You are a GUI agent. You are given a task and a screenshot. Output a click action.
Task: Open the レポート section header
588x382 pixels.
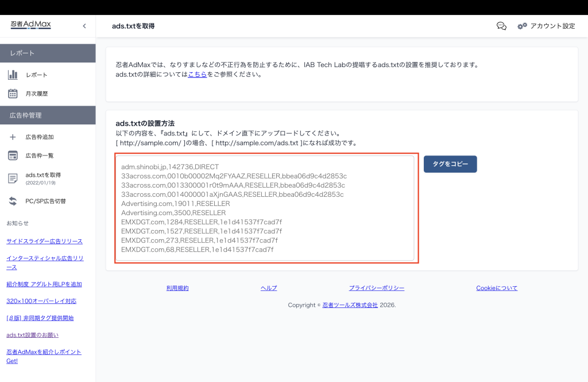[48, 53]
